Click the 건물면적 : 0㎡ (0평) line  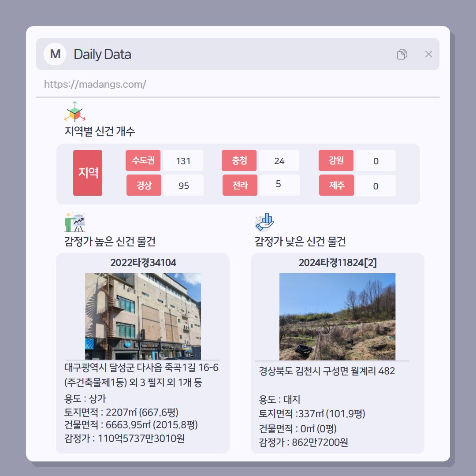point(297,429)
